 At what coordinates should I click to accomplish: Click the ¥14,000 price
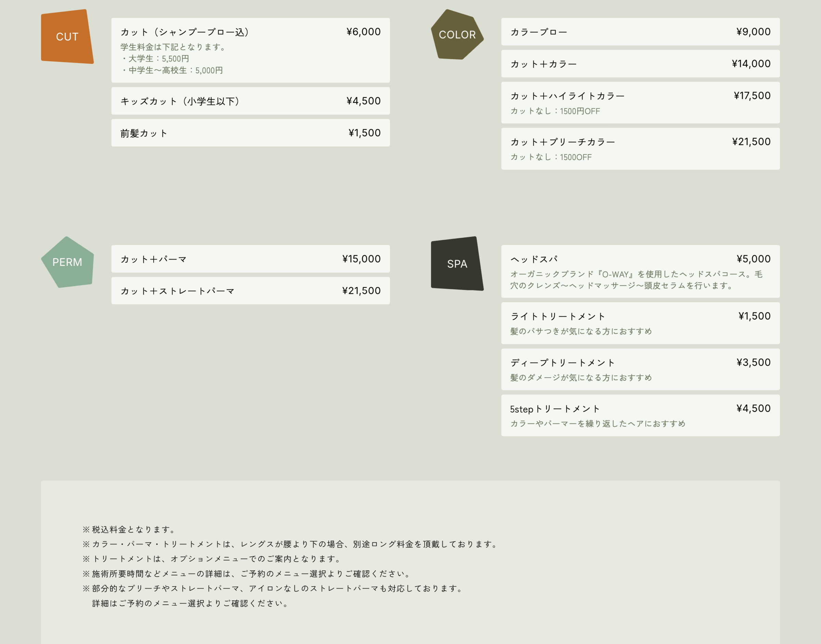[x=751, y=64]
